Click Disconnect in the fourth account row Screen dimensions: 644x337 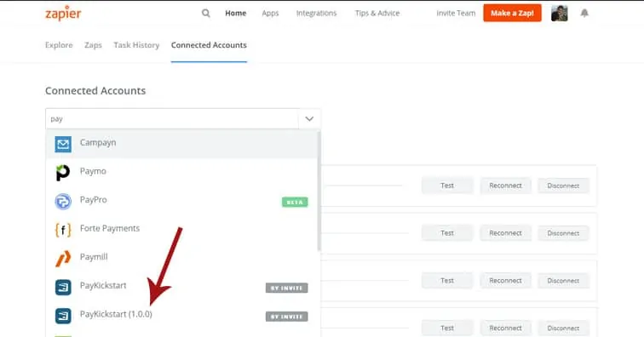tap(564, 328)
